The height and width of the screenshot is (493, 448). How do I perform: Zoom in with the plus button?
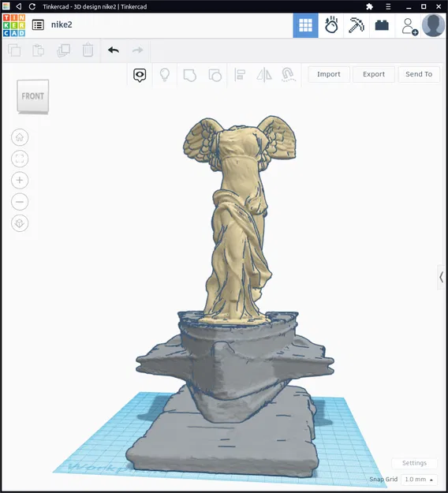pyautogui.click(x=20, y=180)
